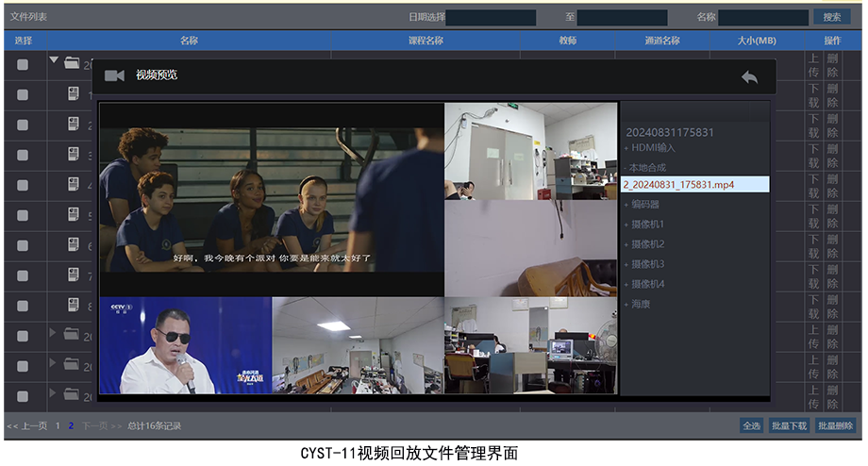Screen dimensions: 868x466
Task: Expand the 摄像机1 channel node
Action: [x=626, y=225]
